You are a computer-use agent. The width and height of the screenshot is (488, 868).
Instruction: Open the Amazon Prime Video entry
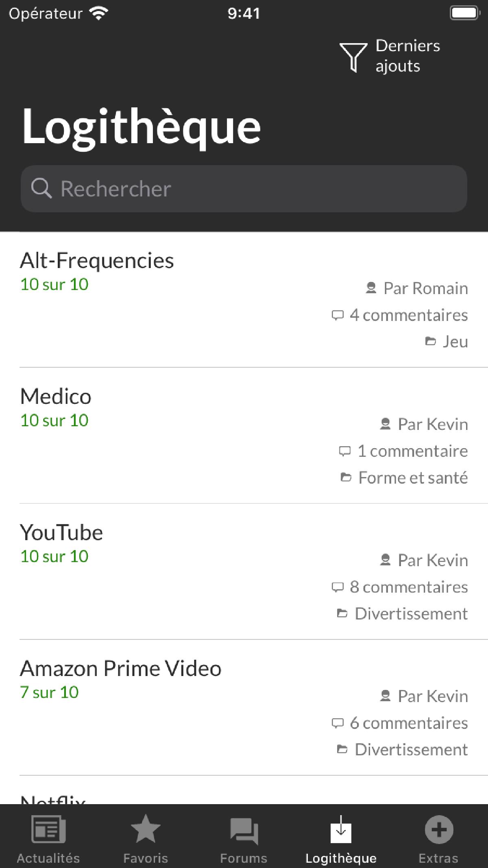coord(121,668)
